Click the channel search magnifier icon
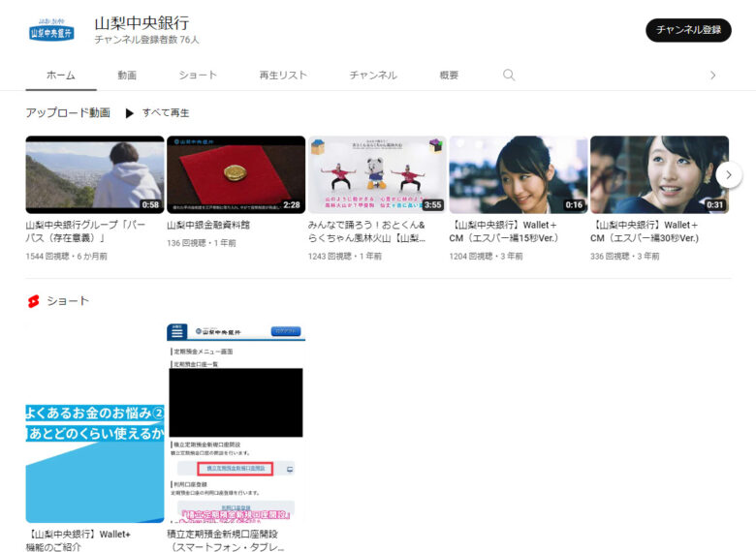Screen dimensions: 756x552 pyautogui.click(x=509, y=76)
